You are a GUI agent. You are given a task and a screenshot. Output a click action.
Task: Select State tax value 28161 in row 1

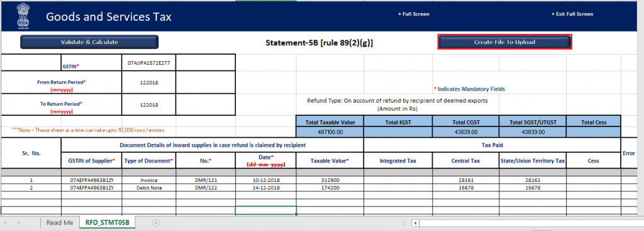click(533, 180)
